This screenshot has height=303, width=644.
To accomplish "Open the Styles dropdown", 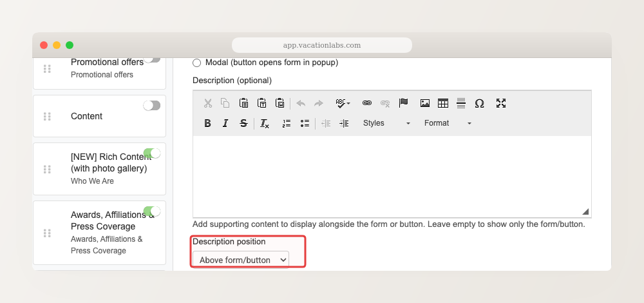I will pos(386,123).
